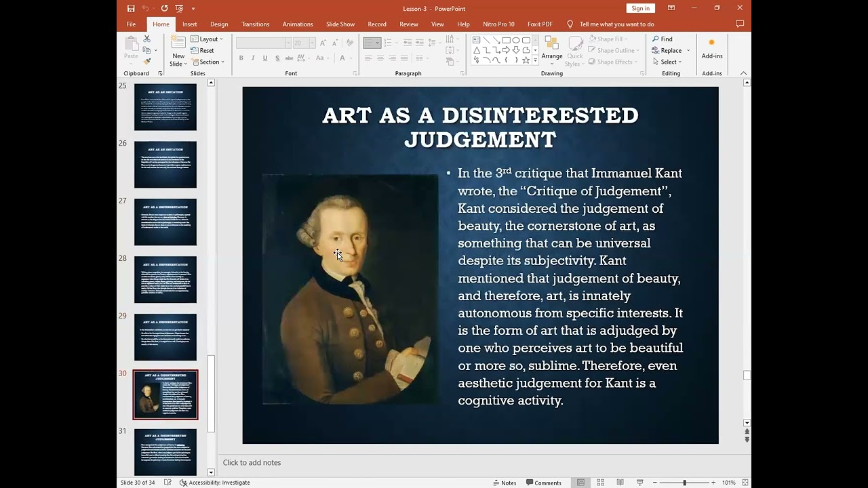The width and height of the screenshot is (868, 488).
Task: Toggle Underline formatting
Action: tap(265, 58)
